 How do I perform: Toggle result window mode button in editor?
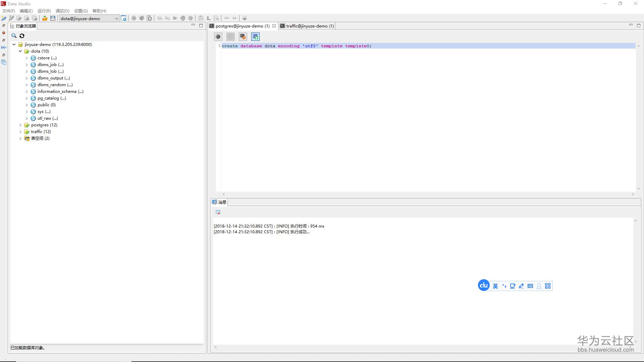[255, 37]
